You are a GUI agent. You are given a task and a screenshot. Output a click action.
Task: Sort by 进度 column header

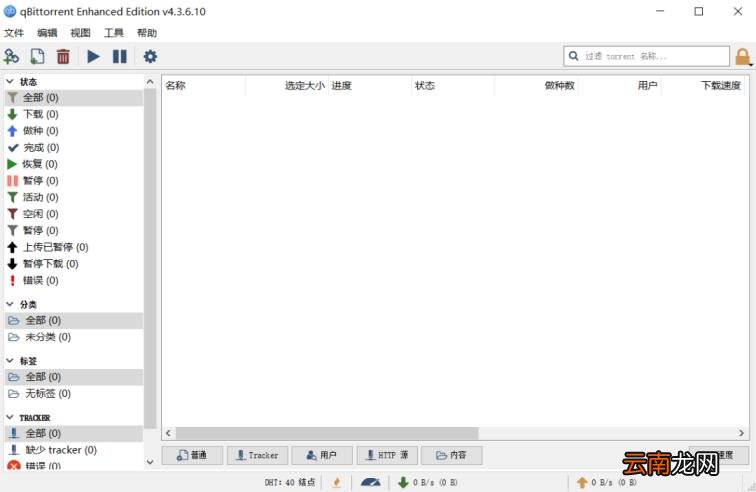(x=370, y=86)
